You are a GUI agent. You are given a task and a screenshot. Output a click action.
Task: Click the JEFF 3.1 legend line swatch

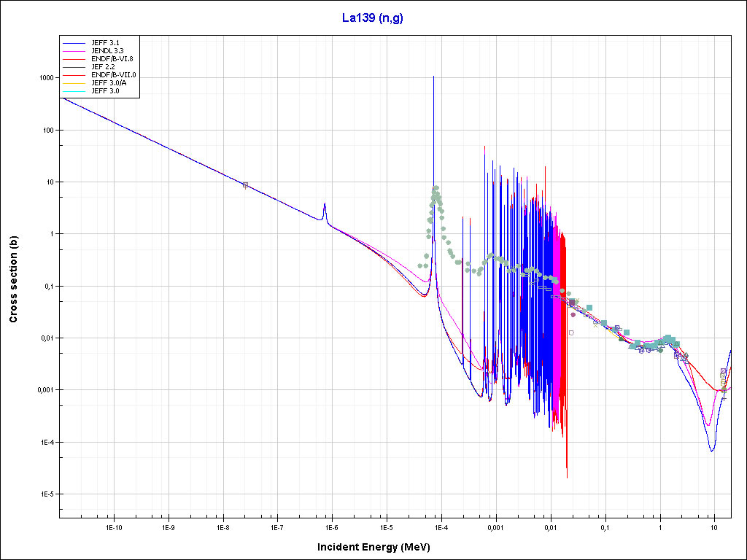click(x=75, y=42)
